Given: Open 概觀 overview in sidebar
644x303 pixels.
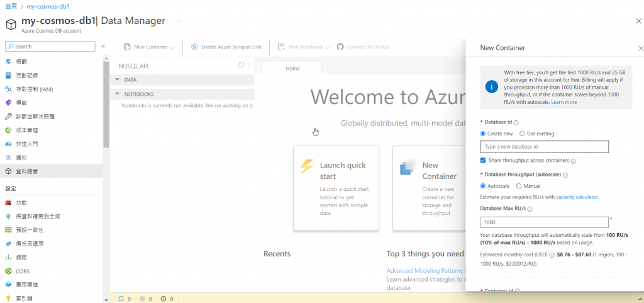Looking at the screenshot, I should (x=21, y=62).
